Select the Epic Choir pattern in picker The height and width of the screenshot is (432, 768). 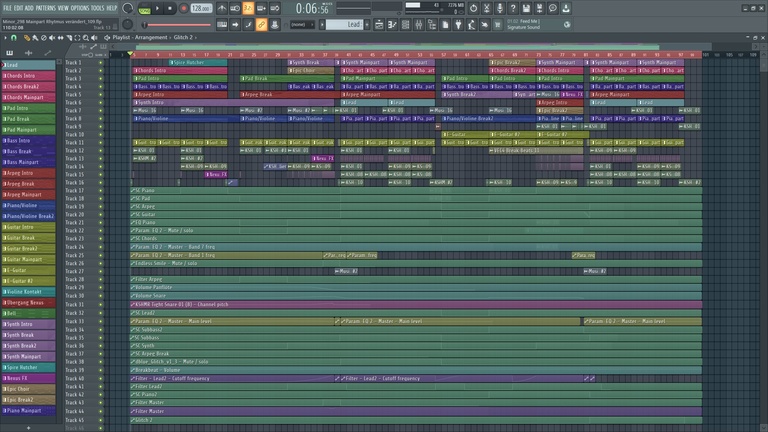(28, 389)
